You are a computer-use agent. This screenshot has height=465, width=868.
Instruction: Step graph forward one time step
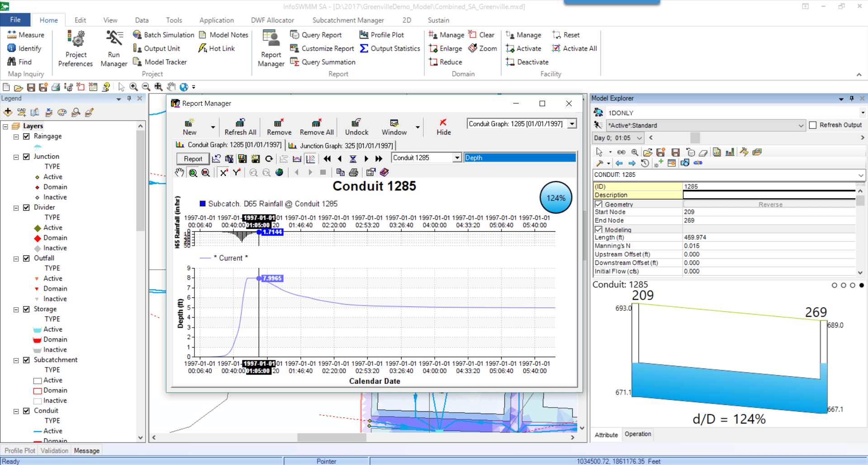pos(366,159)
